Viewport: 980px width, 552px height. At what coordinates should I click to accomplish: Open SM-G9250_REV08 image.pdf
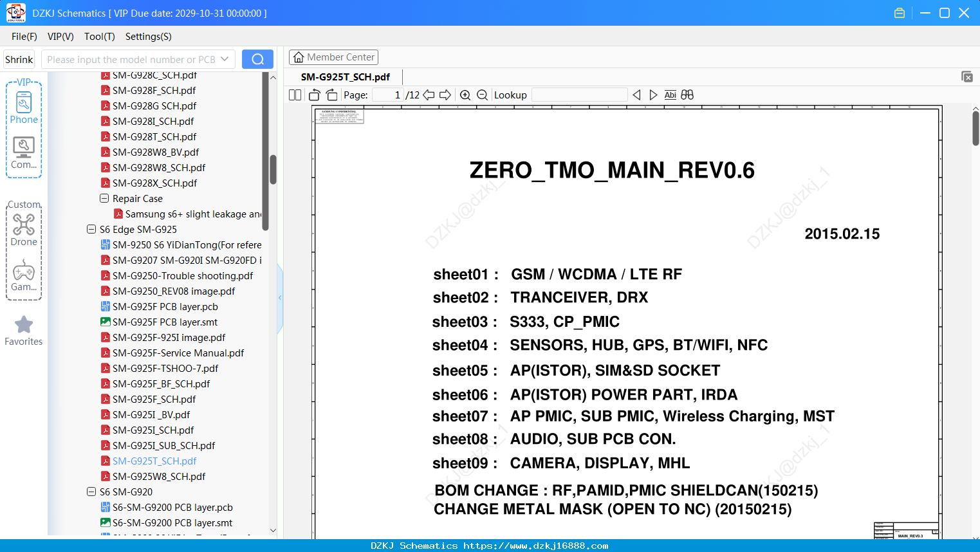[174, 291]
